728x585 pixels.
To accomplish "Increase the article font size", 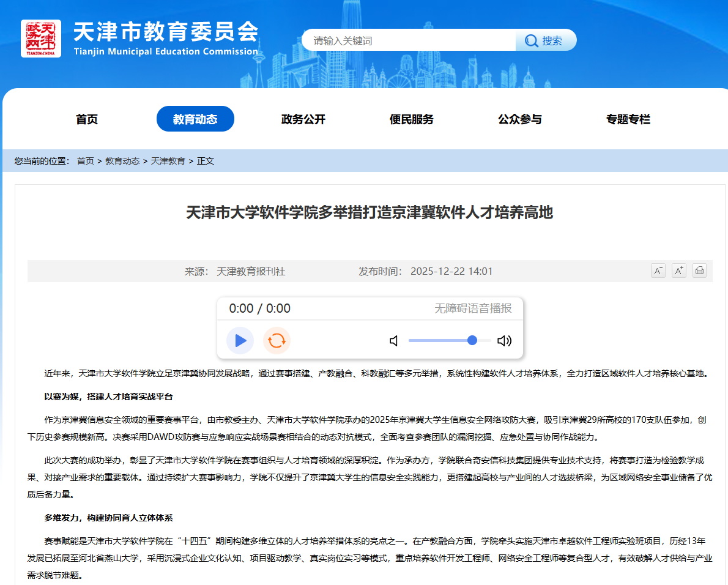I will 678,270.
